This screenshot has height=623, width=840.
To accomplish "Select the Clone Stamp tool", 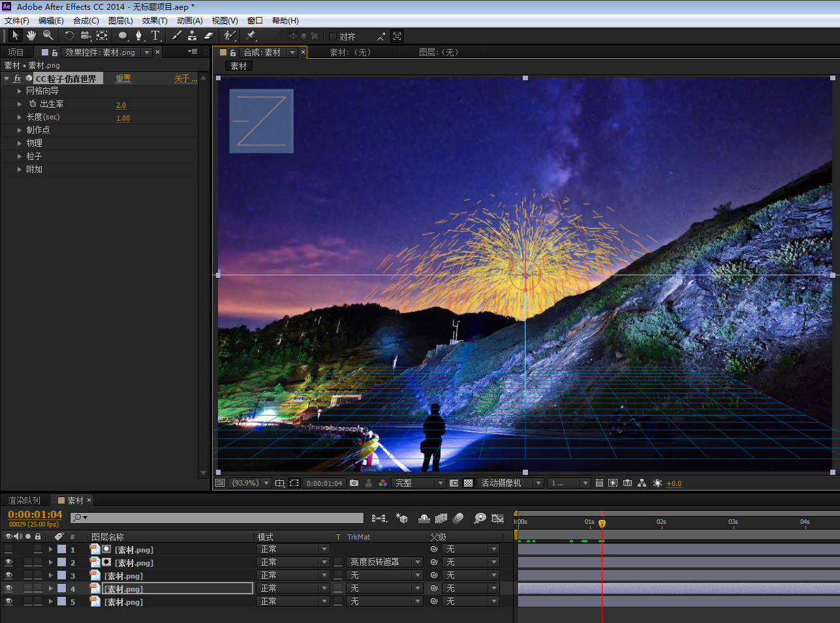I will [x=192, y=36].
